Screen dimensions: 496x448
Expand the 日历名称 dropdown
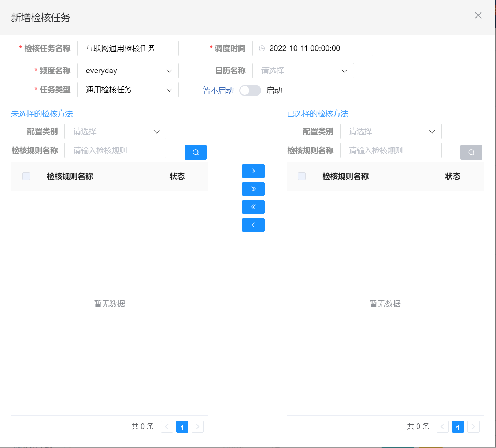pos(303,71)
